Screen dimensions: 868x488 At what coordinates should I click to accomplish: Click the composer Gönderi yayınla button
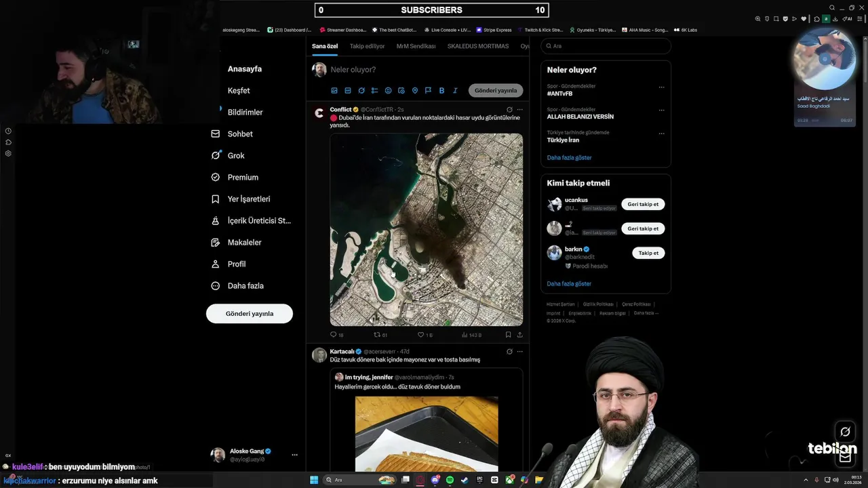tap(496, 91)
